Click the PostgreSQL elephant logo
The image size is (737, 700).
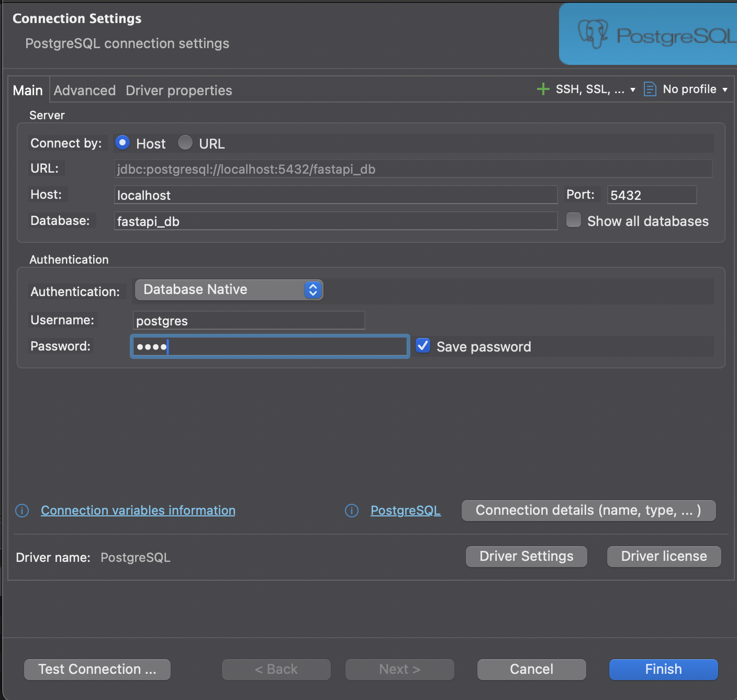point(593,35)
